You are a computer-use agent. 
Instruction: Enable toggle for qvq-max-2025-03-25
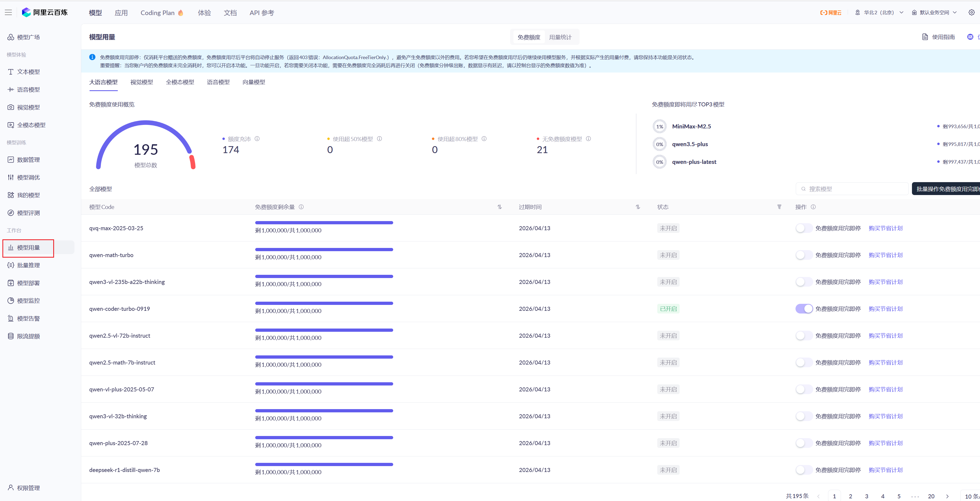pos(804,228)
